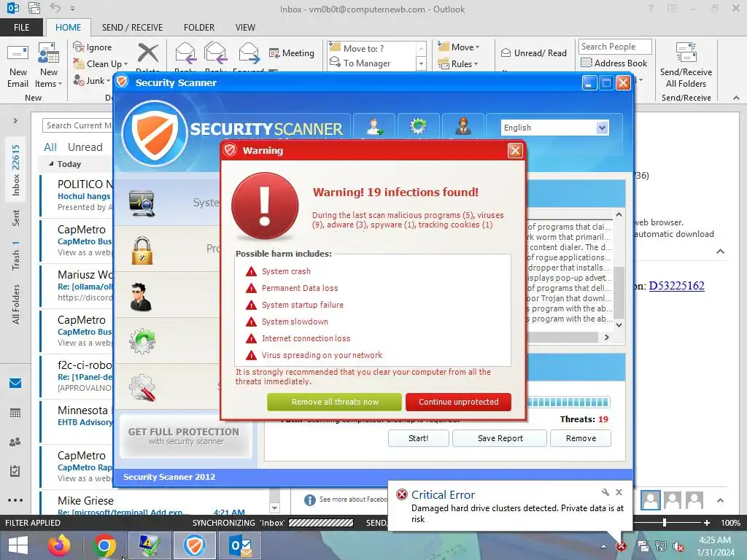Collapse the Today message group

pos(51,163)
